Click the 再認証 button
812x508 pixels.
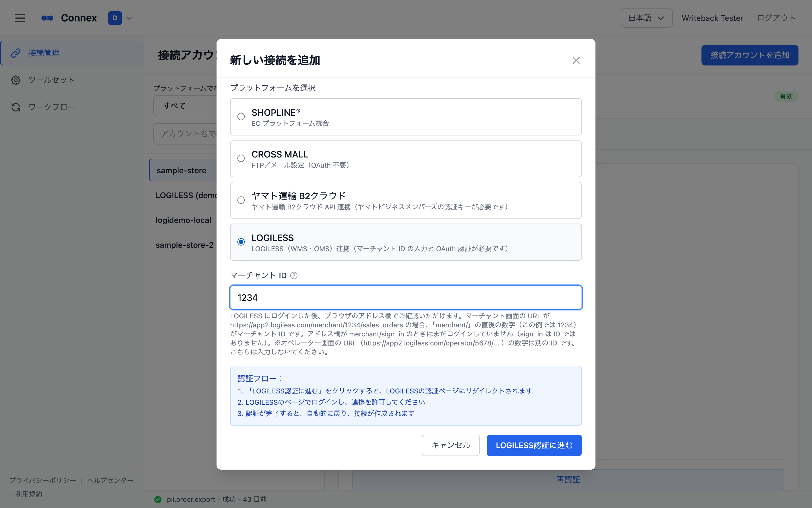[x=568, y=480]
